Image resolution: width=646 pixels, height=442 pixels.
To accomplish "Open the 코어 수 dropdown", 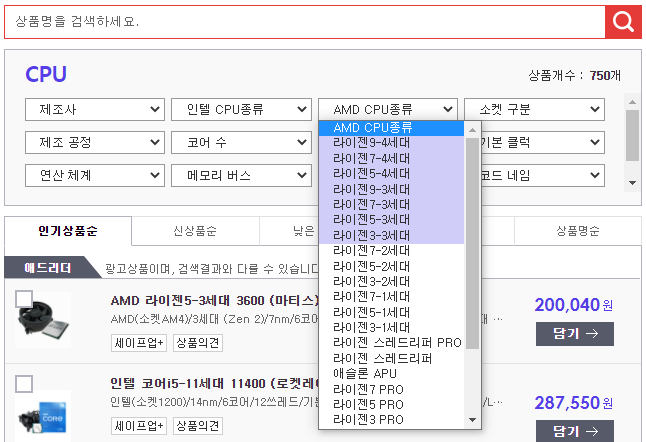I will pyautogui.click(x=241, y=143).
